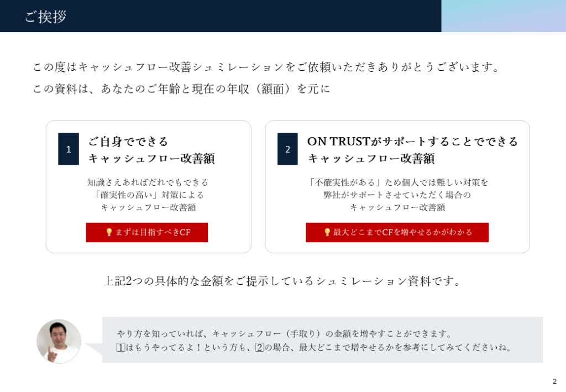Click the red まずは目指すべきCF button
The width and height of the screenshot is (566, 392).
click(147, 232)
